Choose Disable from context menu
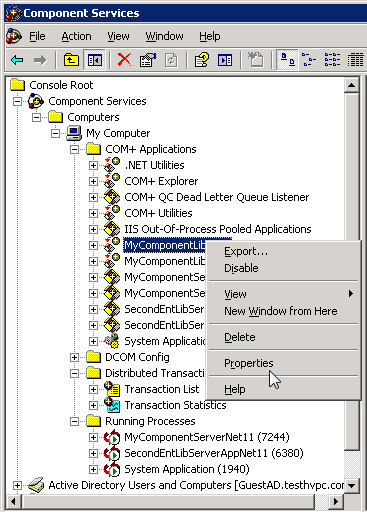 [x=283, y=268]
